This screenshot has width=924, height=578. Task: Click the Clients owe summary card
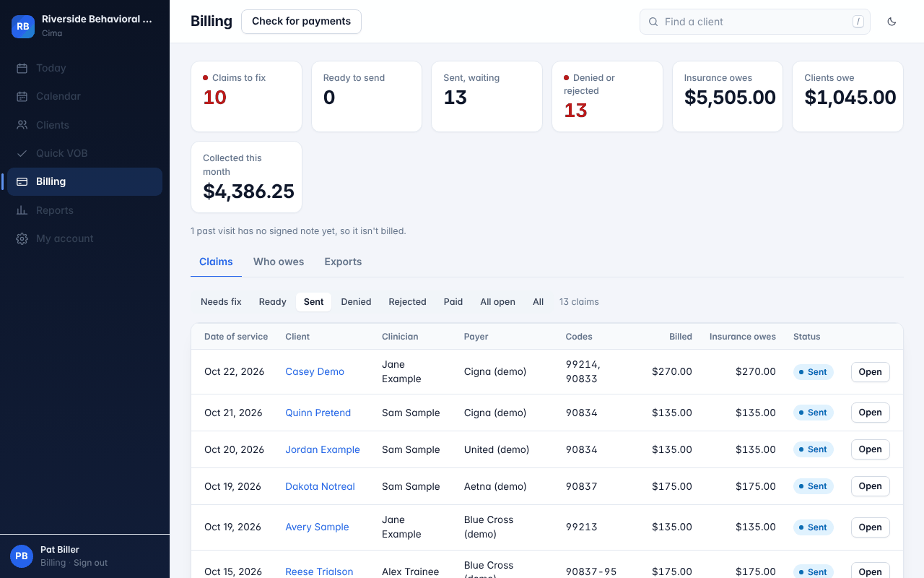[847, 97]
